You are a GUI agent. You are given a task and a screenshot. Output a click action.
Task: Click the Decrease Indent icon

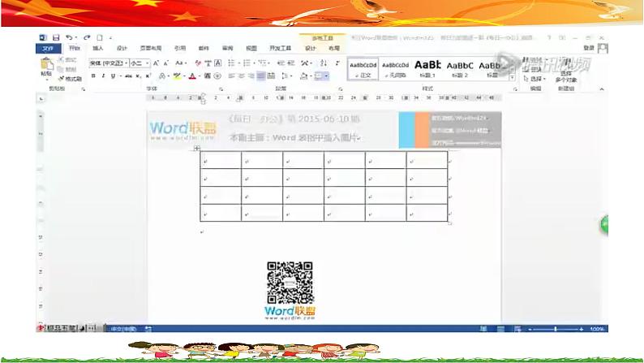[281, 63]
